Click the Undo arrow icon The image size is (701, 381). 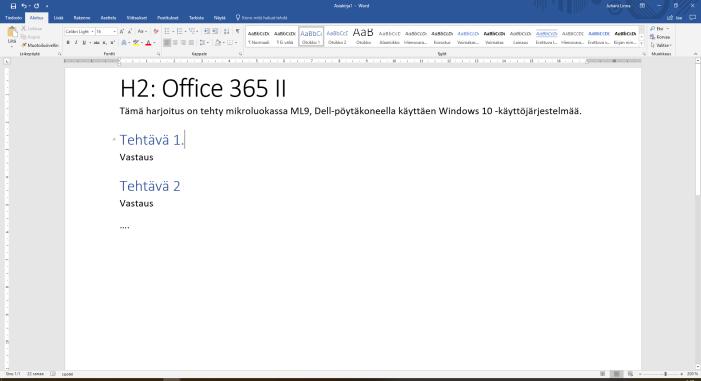[x=24, y=6]
